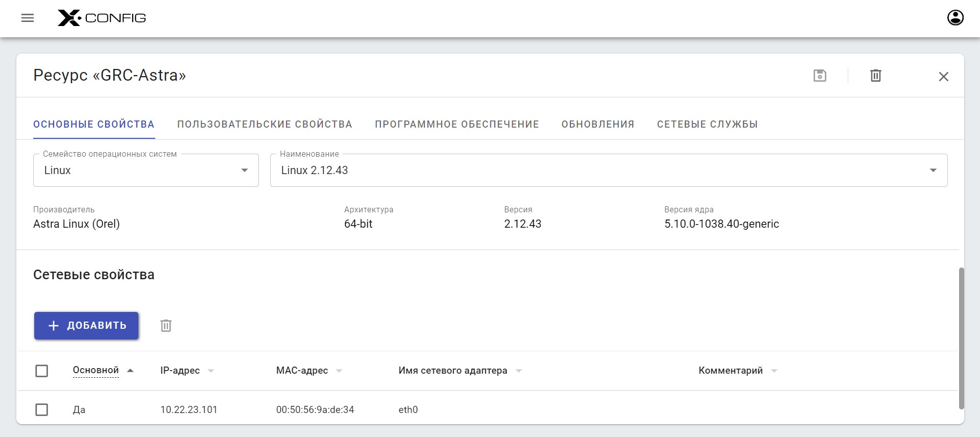Expand the Семейство операционных систем dropdown
This screenshot has height=437, width=980.
point(245,171)
